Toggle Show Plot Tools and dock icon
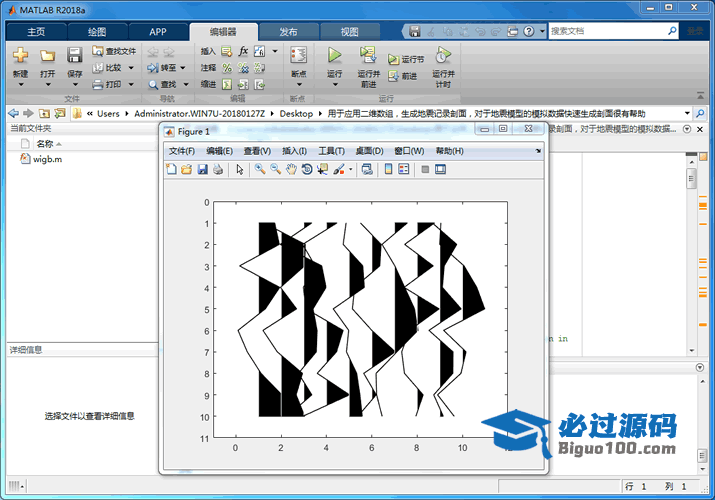 [440, 170]
